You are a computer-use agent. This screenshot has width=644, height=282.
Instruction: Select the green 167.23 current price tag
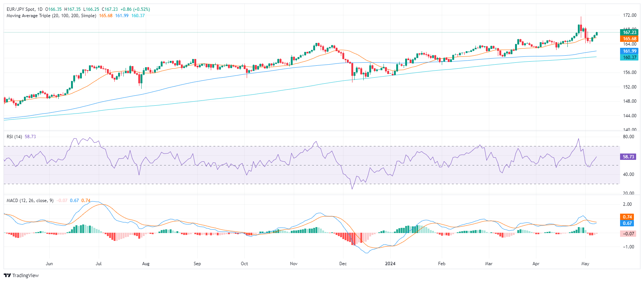pos(629,32)
